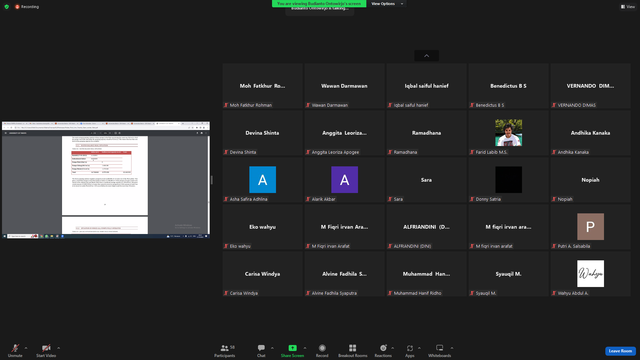The height and width of the screenshot is (360, 640).
Task: Click muted mic icon beside Wawan Darmawan label
Action: tap(308, 105)
